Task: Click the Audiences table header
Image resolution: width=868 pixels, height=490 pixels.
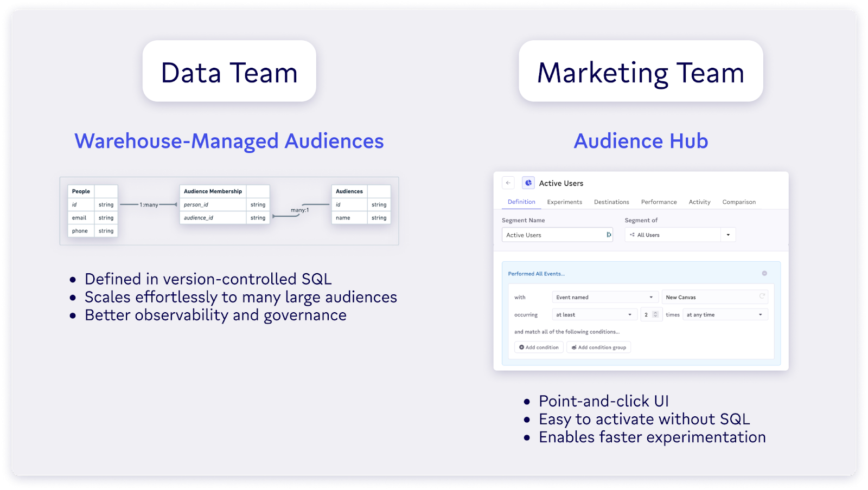Action: (361, 191)
